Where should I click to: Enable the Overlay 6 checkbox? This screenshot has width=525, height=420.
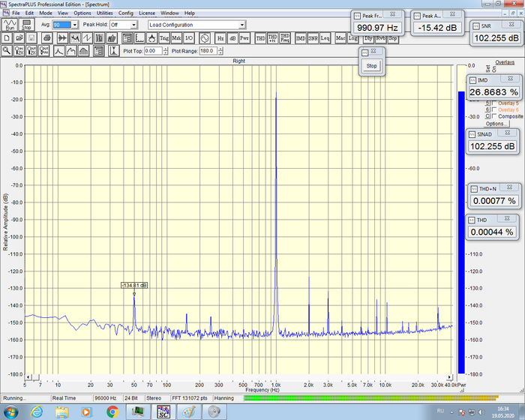pyautogui.click(x=493, y=109)
